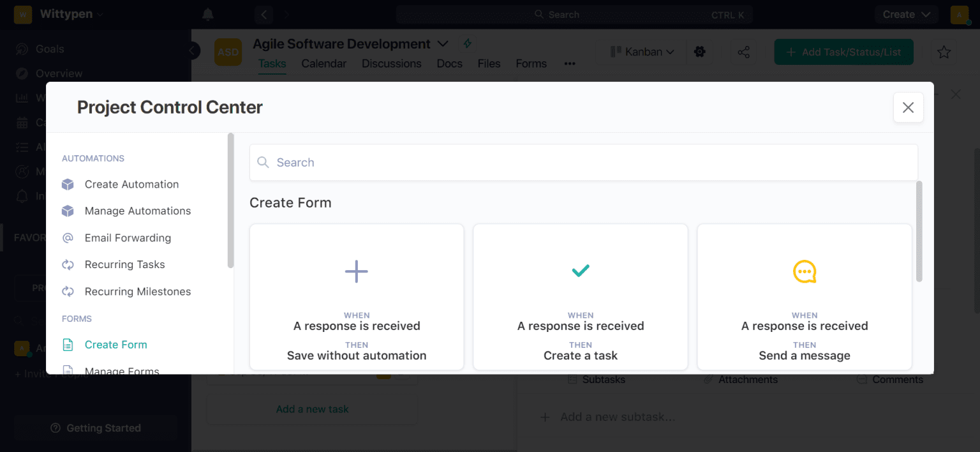Image resolution: width=980 pixels, height=452 pixels.
Task: Switch to the Calendar tab
Action: [x=323, y=63]
